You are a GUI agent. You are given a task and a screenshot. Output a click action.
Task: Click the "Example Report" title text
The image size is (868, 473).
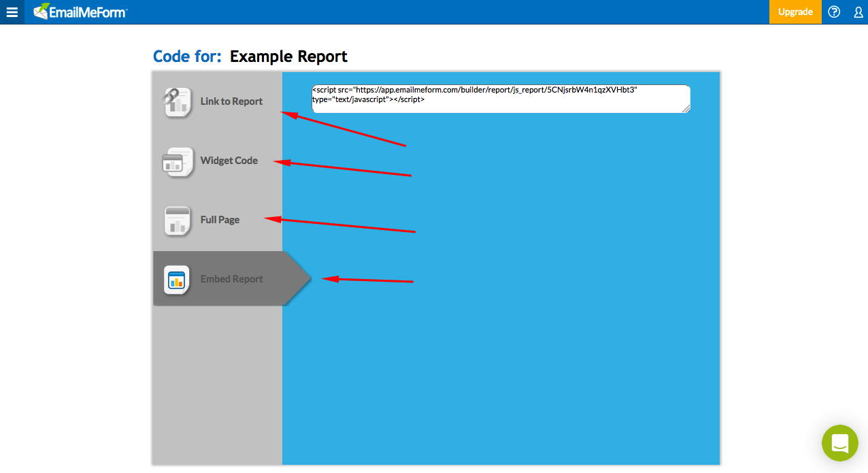(x=288, y=56)
